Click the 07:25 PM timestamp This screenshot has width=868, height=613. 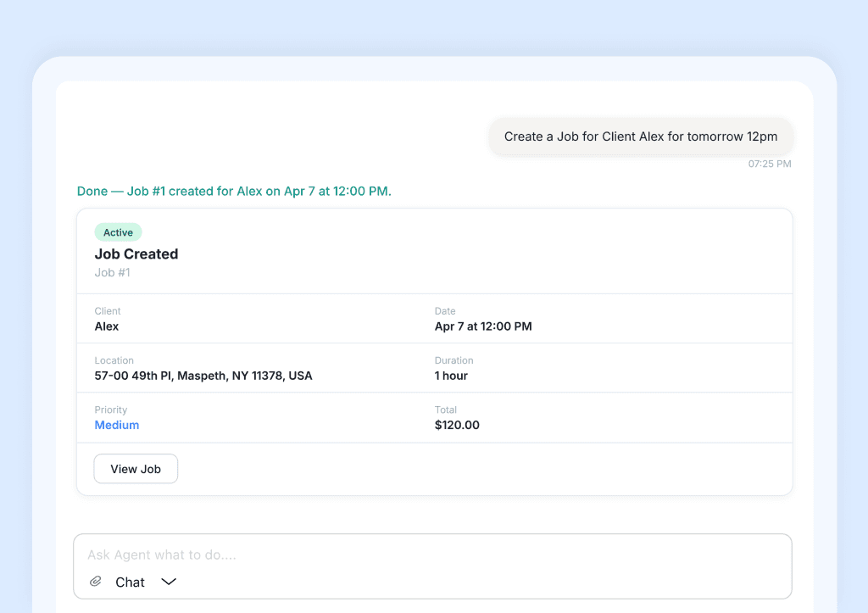pyautogui.click(x=770, y=164)
